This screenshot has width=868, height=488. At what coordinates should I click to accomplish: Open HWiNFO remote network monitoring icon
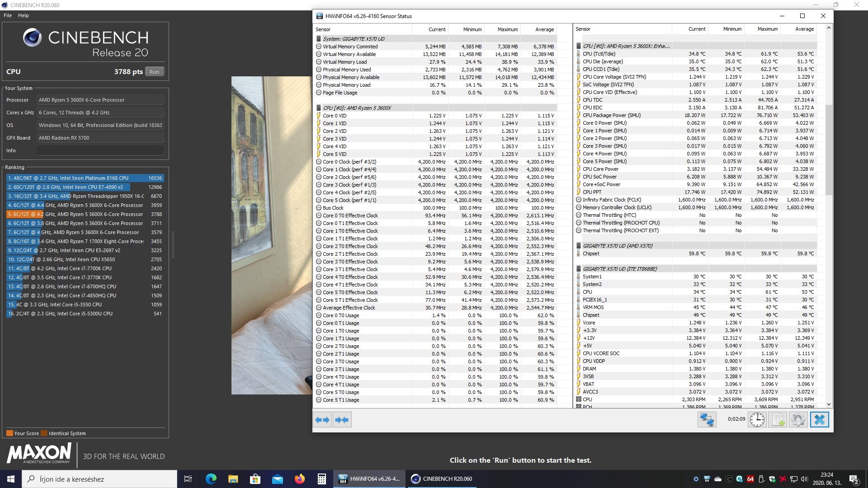coord(707,420)
